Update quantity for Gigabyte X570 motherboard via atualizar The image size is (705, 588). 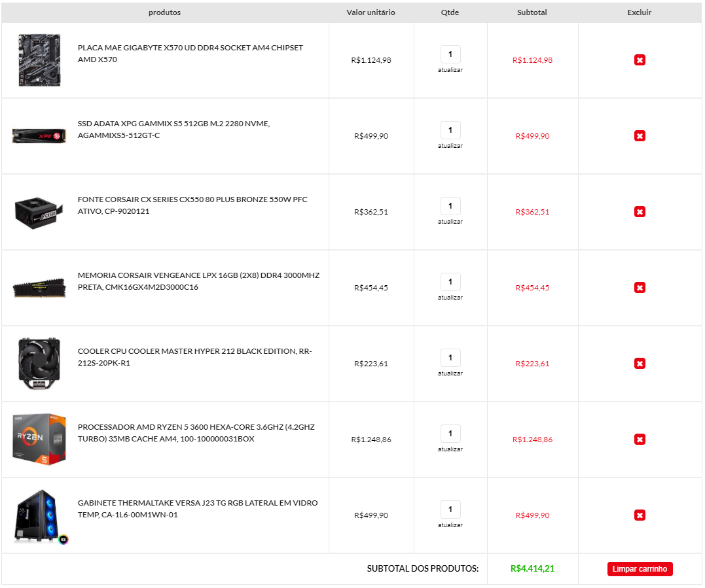(x=450, y=70)
